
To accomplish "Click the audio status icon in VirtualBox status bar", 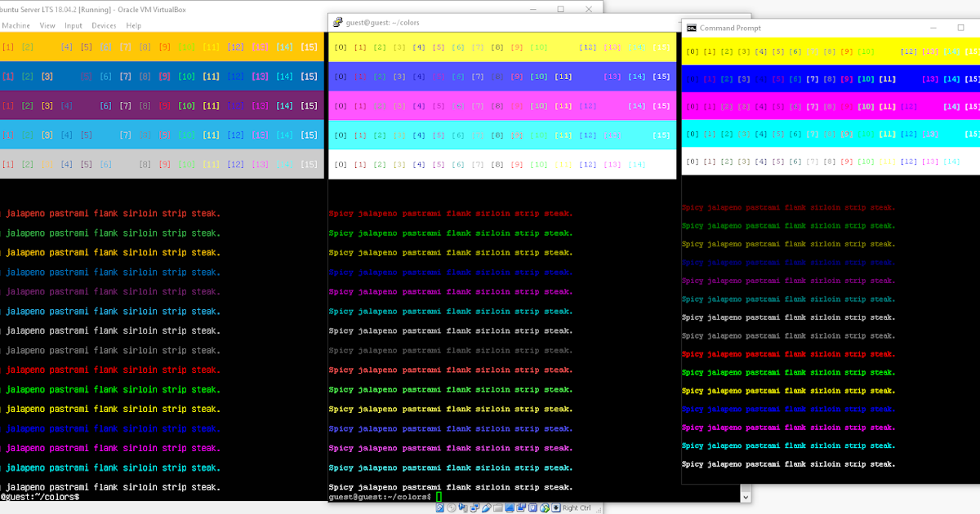I will 462,507.
